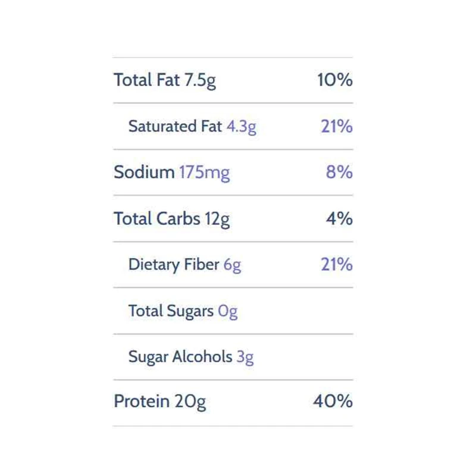Click the Total Sugars label
The width and height of the screenshot is (476, 476).
point(171,311)
